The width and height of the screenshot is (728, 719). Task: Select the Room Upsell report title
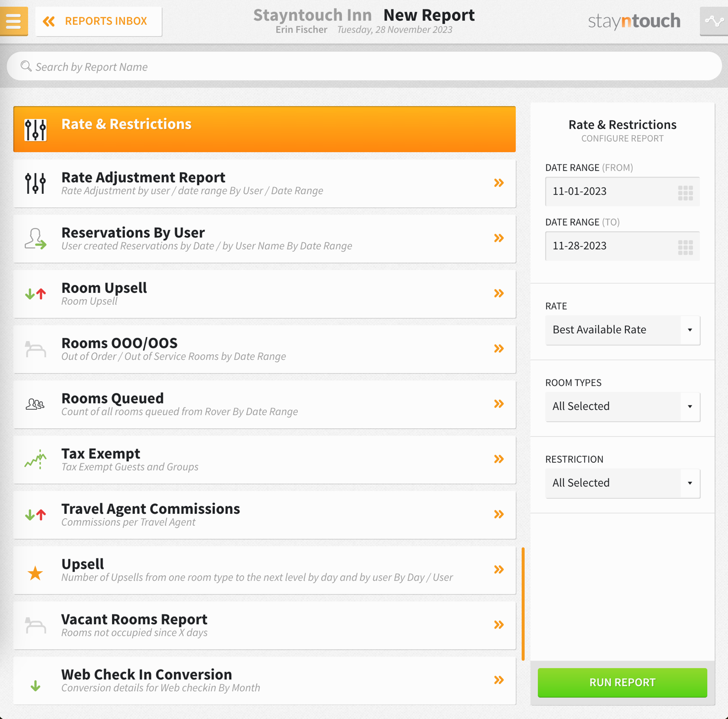[104, 287]
